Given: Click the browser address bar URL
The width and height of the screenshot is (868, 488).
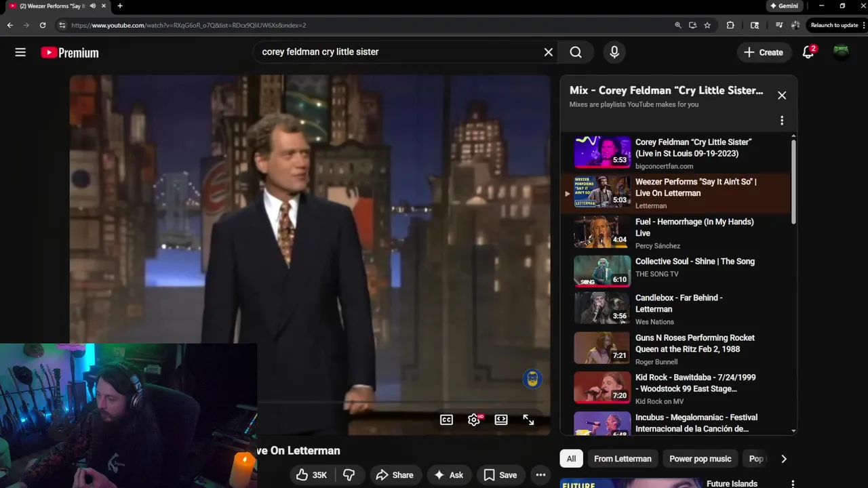Looking at the screenshot, I should pos(189,25).
